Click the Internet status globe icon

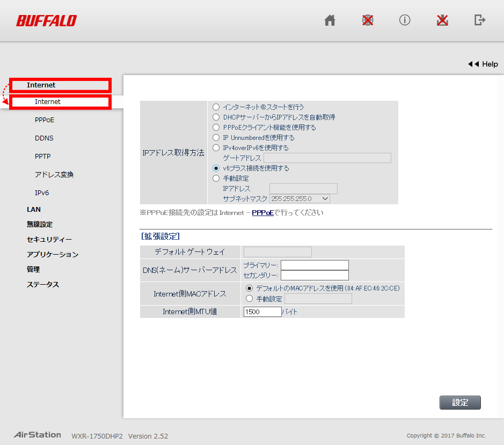pos(367,20)
